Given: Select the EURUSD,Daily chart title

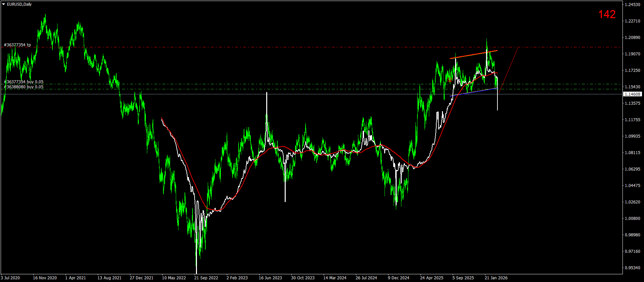Looking at the screenshot, I should click(x=19, y=4).
